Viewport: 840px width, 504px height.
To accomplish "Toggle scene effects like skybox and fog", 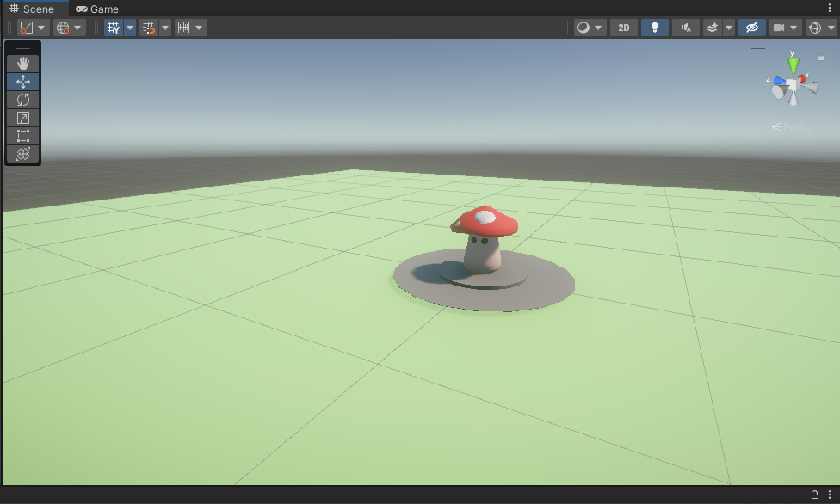I will click(713, 28).
